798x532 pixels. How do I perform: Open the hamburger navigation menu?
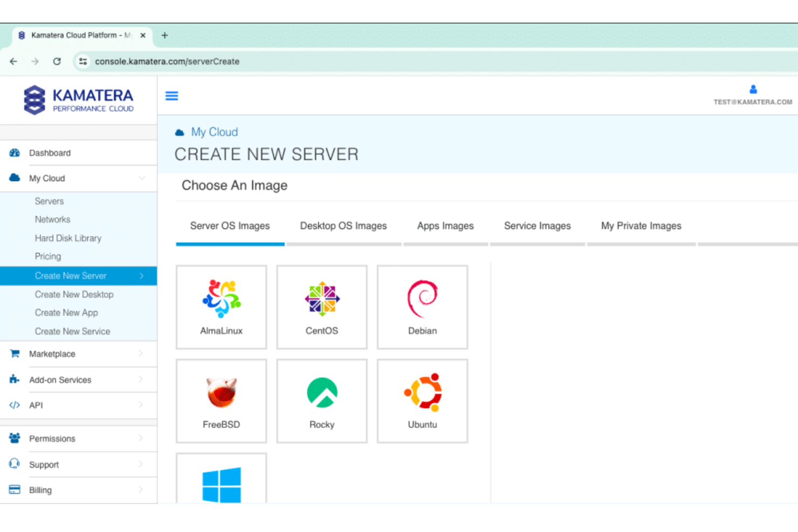[x=171, y=95]
